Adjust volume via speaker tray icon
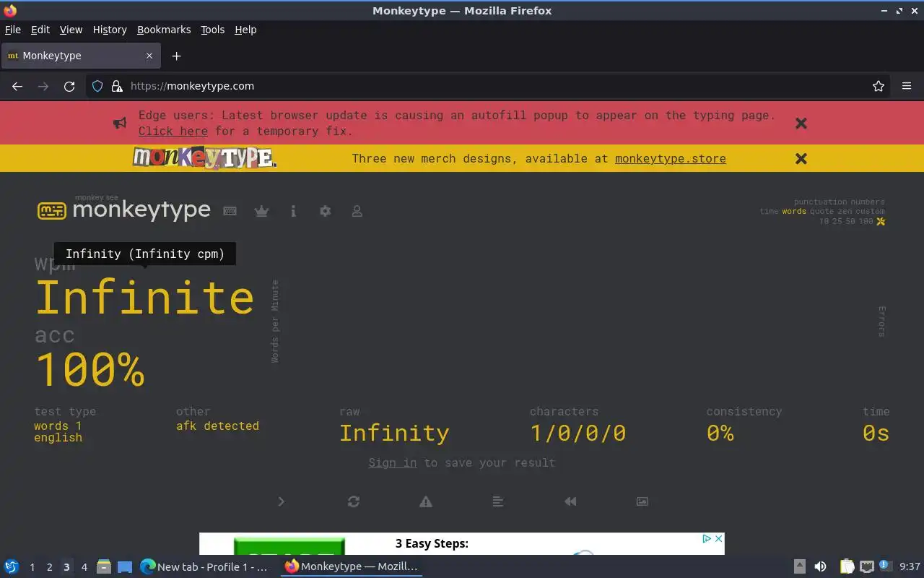The width and height of the screenshot is (924, 578). 820,567
